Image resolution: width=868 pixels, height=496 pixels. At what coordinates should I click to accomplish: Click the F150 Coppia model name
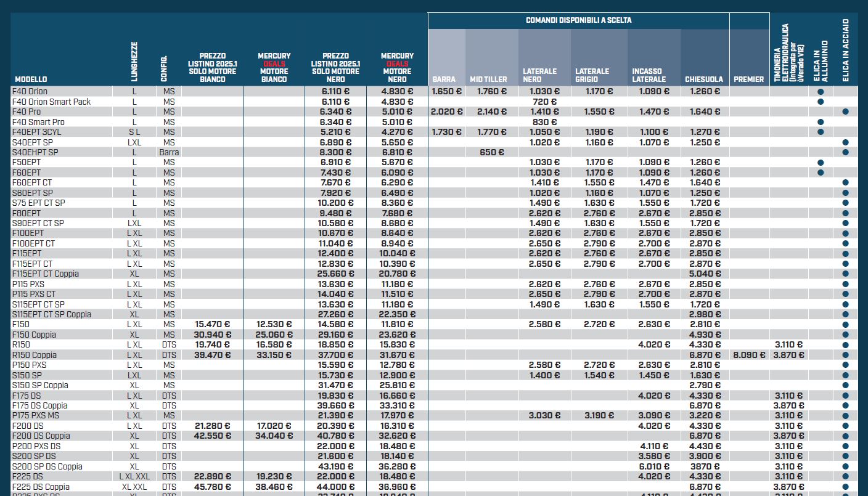coord(34,335)
